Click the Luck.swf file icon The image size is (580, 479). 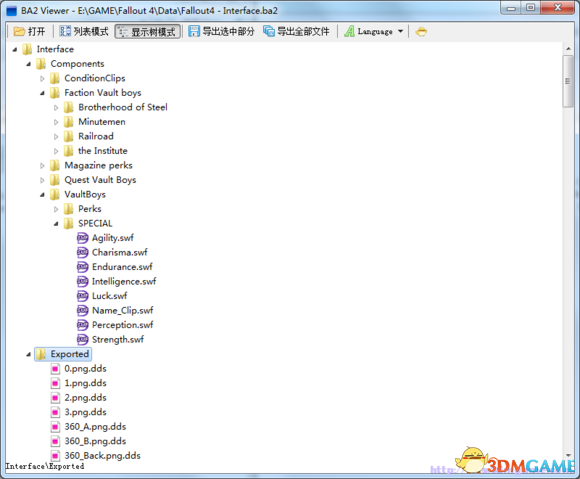point(82,296)
